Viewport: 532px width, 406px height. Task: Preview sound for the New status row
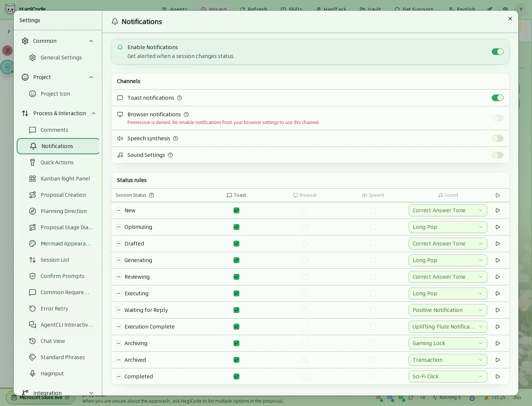[498, 210]
